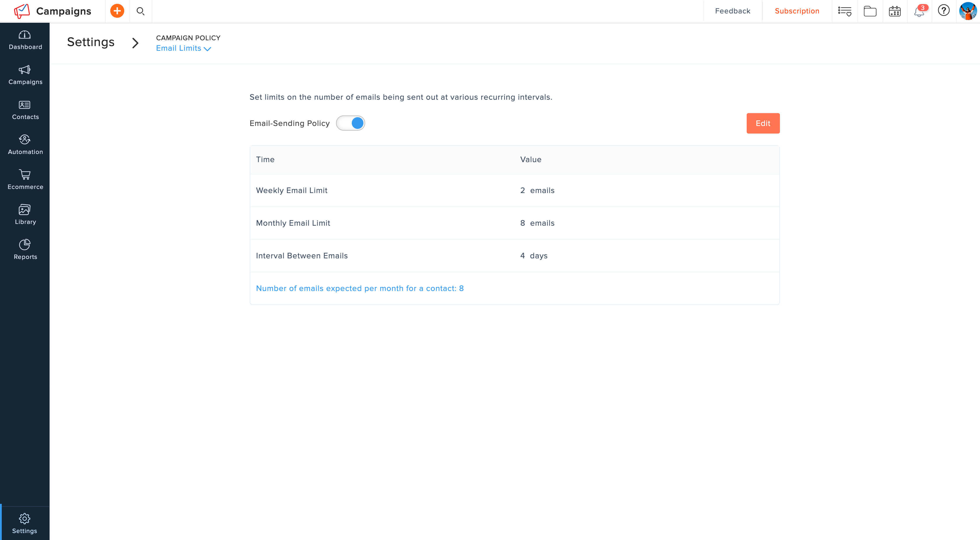Open the calendar icon in header
980x540 pixels.
pos(895,11)
